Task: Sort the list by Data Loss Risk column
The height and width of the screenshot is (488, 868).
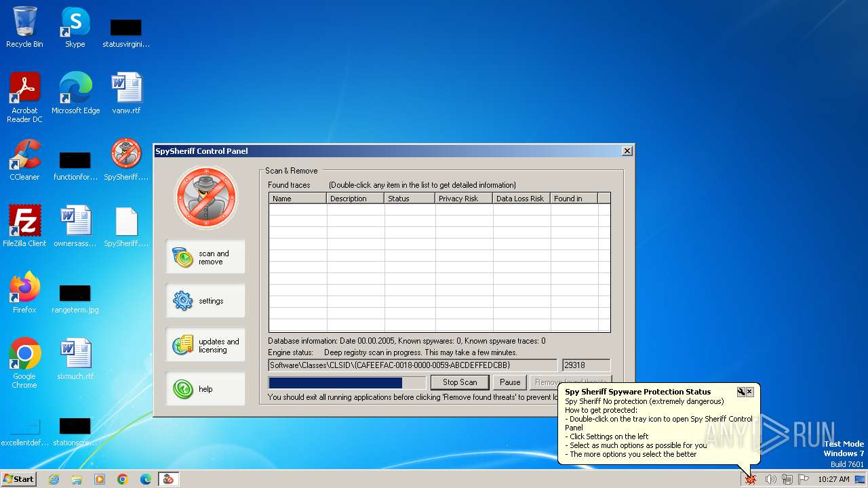Action: [x=521, y=199]
